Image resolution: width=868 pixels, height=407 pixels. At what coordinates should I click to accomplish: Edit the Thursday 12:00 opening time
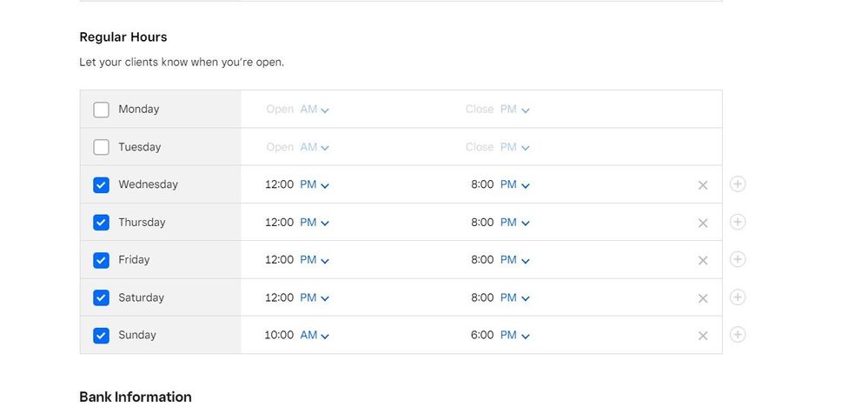279,223
